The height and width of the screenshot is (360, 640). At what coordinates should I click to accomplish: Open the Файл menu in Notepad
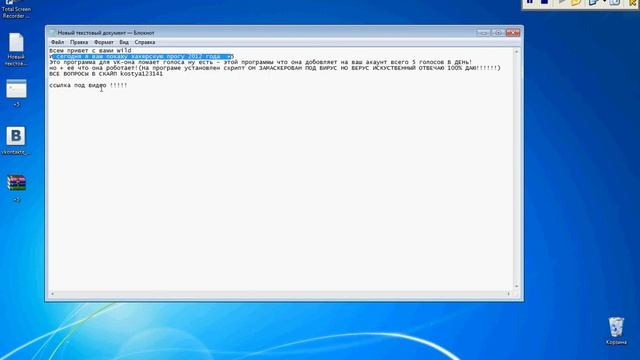(57, 42)
